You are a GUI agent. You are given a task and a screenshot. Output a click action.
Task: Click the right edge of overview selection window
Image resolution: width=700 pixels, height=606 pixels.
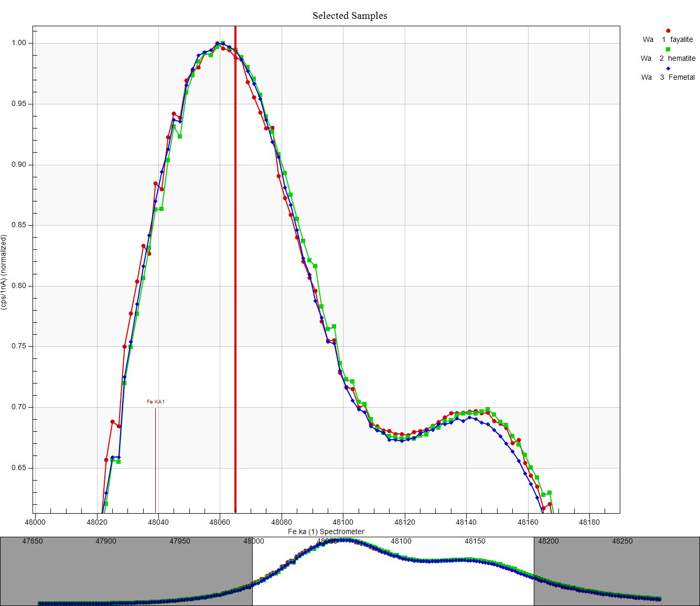[x=534, y=571]
